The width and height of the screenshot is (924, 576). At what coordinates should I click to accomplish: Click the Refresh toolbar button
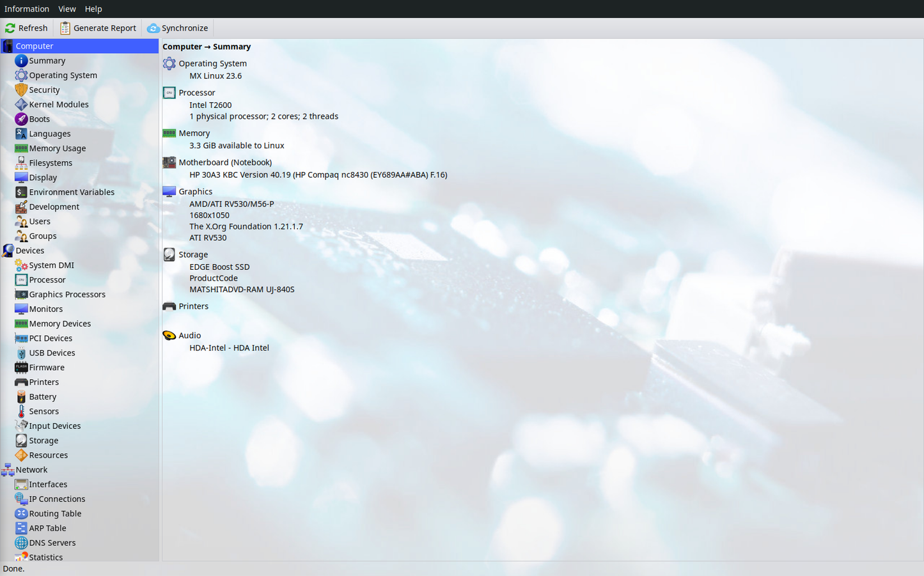click(x=27, y=28)
